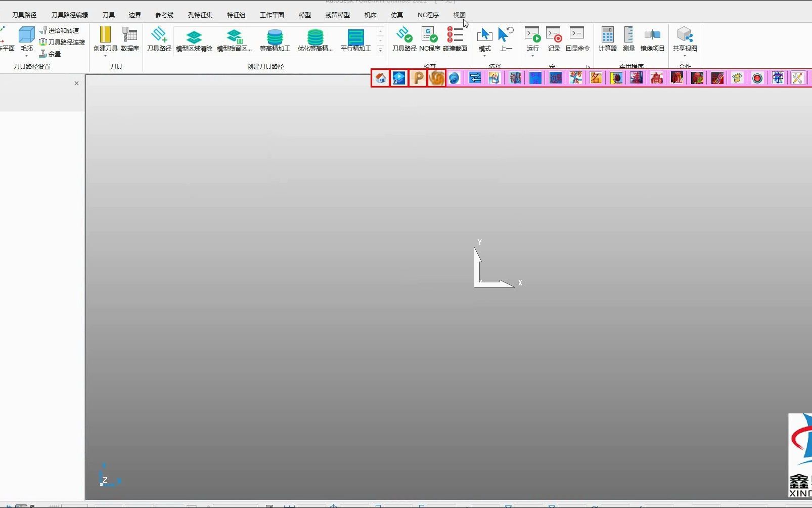Click the wrench tools icon in custom toolbar

point(797,78)
